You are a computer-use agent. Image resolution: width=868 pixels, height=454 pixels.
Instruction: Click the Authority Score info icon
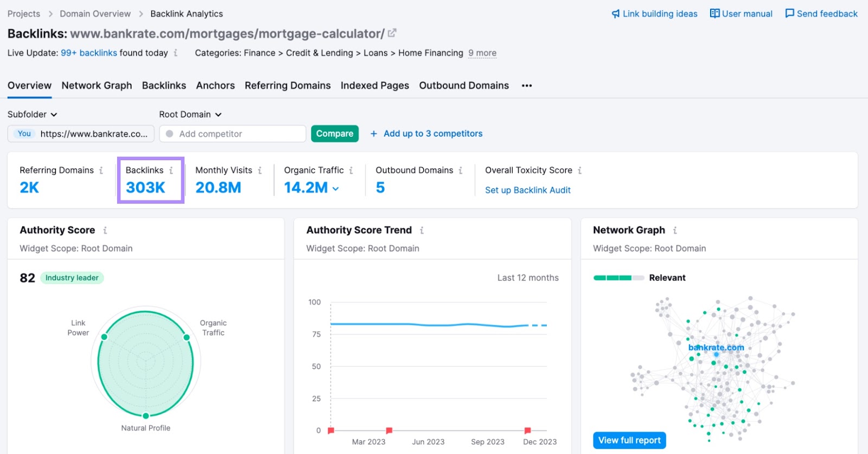tap(105, 230)
